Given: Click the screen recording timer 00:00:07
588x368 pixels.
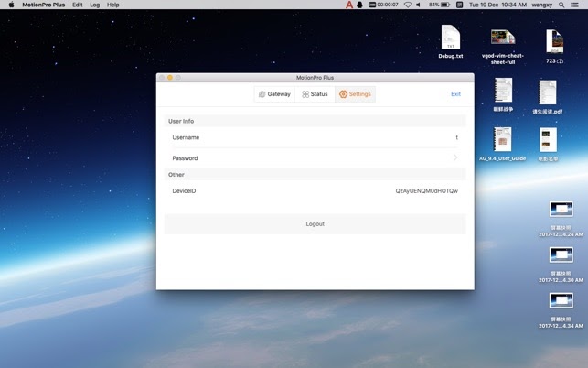Looking at the screenshot, I should 383,5.
